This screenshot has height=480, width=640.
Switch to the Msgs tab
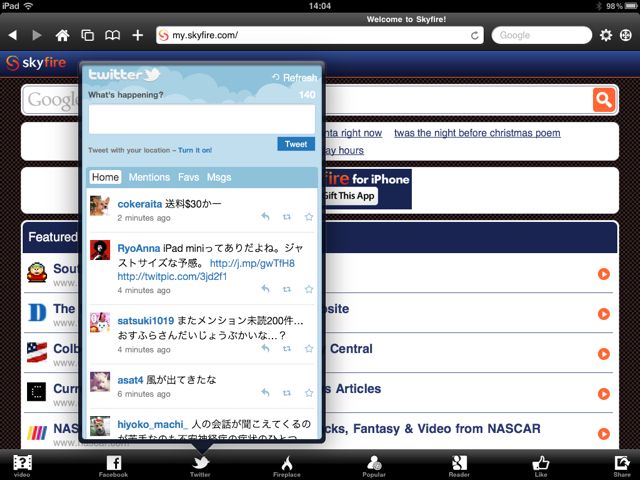point(219,177)
